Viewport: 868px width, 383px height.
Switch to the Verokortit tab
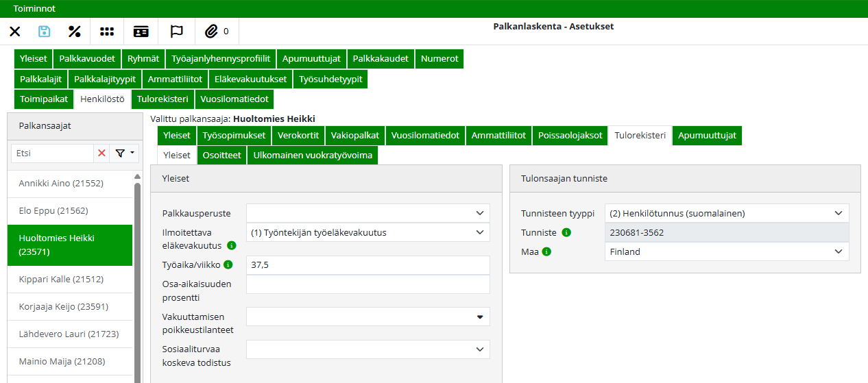tap(298, 136)
